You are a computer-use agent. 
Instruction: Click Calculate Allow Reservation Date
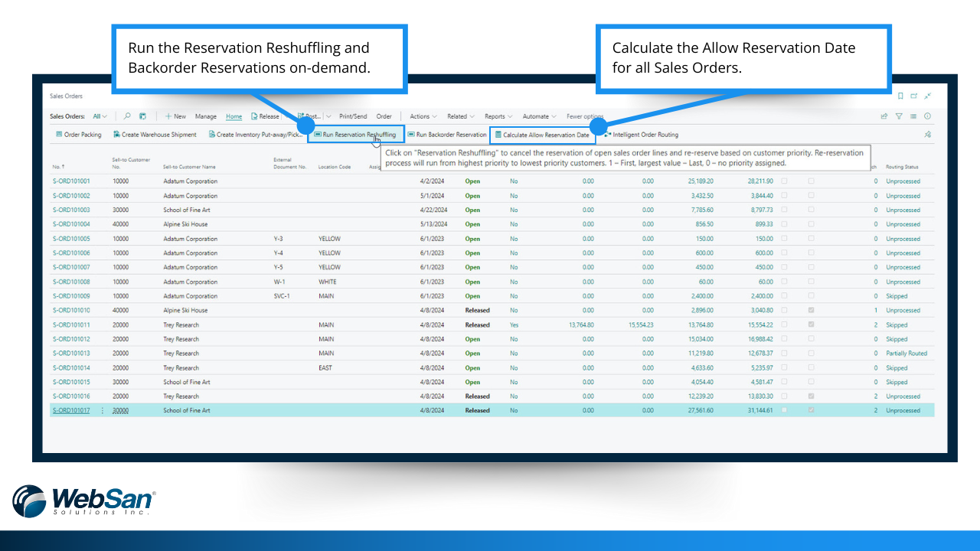[x=542, y=135]
